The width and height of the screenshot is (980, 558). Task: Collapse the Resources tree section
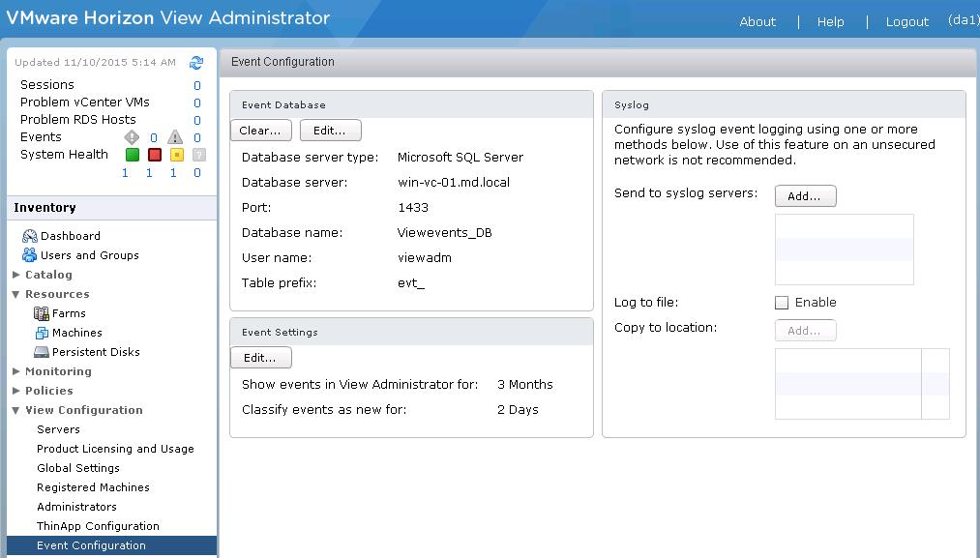point(16,294)
